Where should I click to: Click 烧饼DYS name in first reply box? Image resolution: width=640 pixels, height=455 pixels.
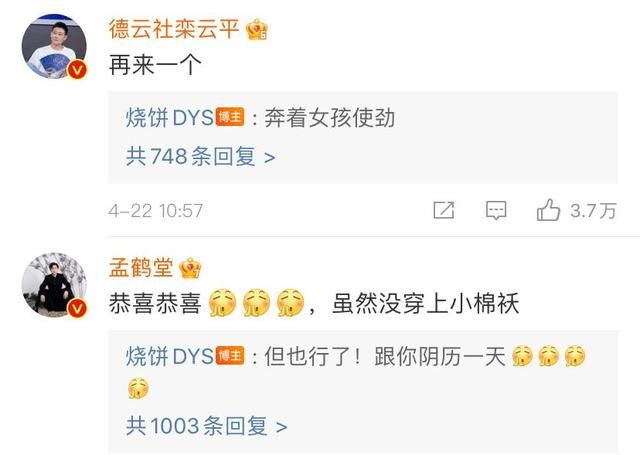pos(169,118)
